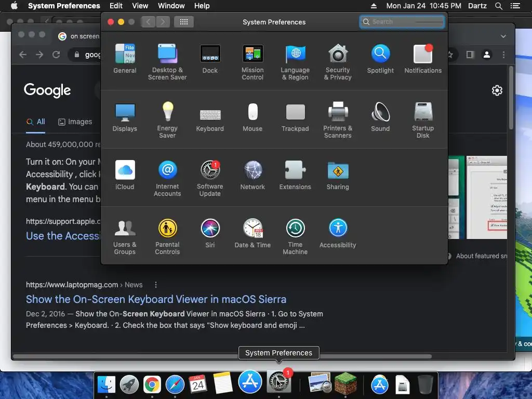Open Launchpad from the Dock

[x=129, y=384]
